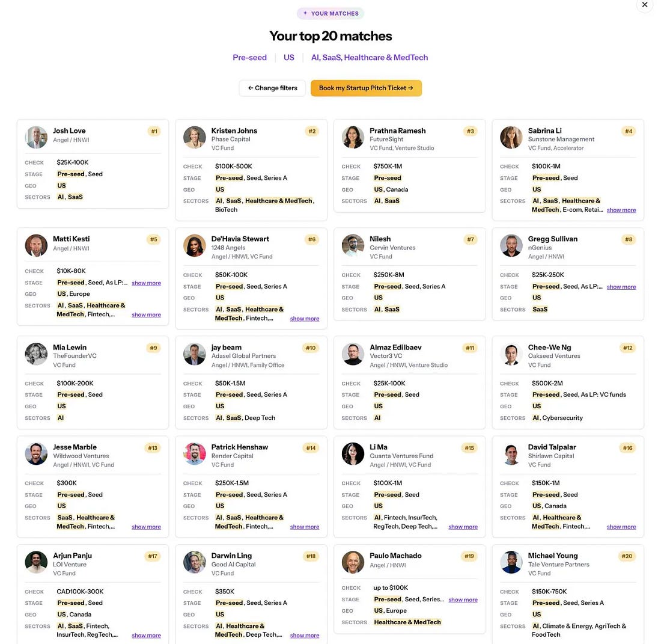Viewport: 661px width, 644px height.
Task: Expand Matti Kesti's stage show more link
Action: tap(146, 283)
